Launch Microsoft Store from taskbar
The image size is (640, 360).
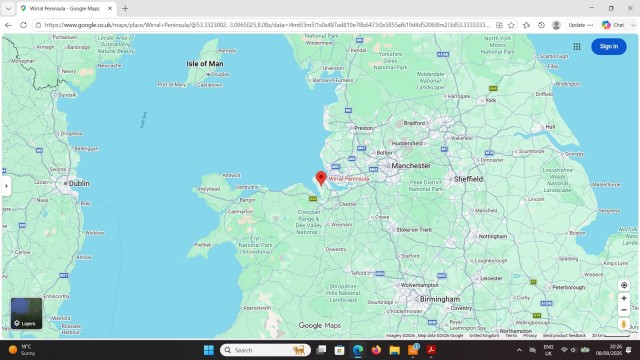click(339, 350)
